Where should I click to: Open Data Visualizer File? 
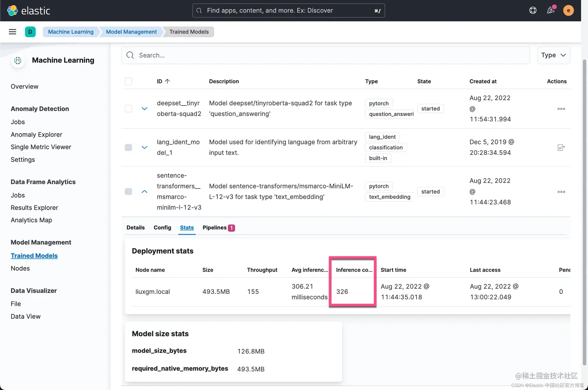click(16, 304)
